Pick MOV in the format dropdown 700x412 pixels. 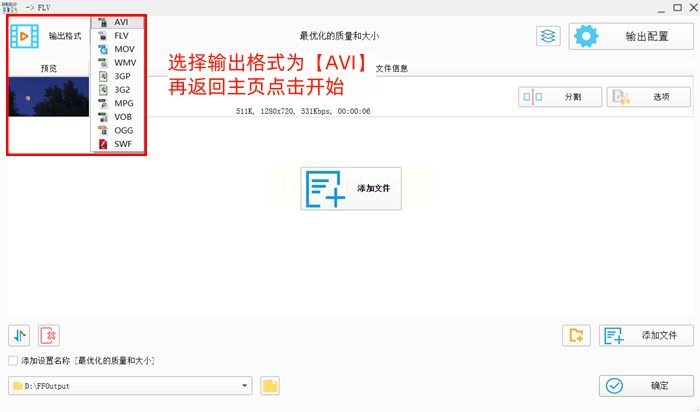117,49
